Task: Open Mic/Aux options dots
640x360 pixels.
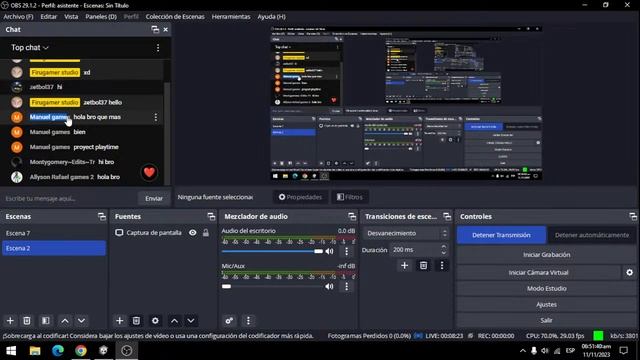Action: tap(347, 287)
